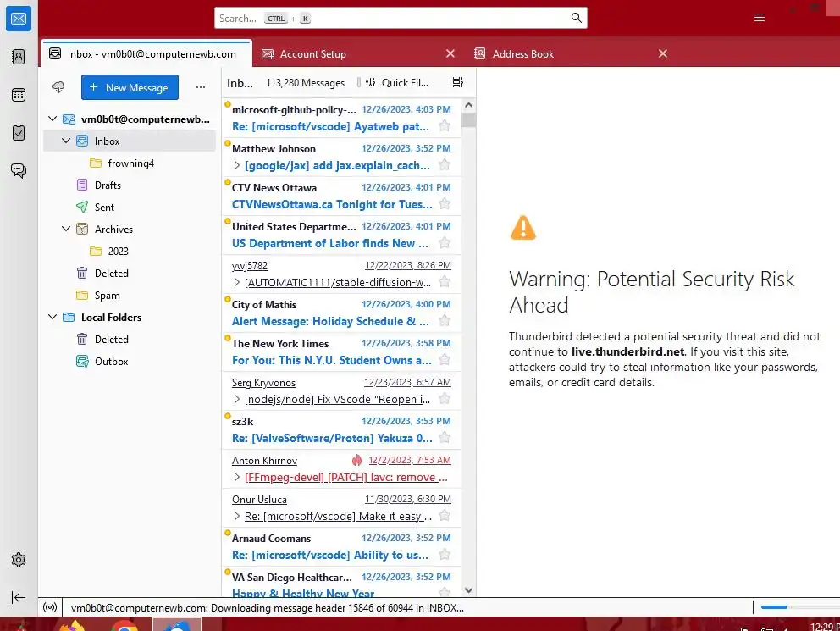
Task: Click the Get Messages cloud icon
Action: tap(58, 87)
